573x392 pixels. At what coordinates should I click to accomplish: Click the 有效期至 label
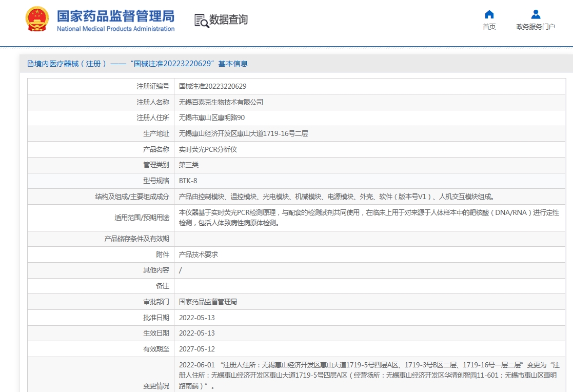click(156, 349)
